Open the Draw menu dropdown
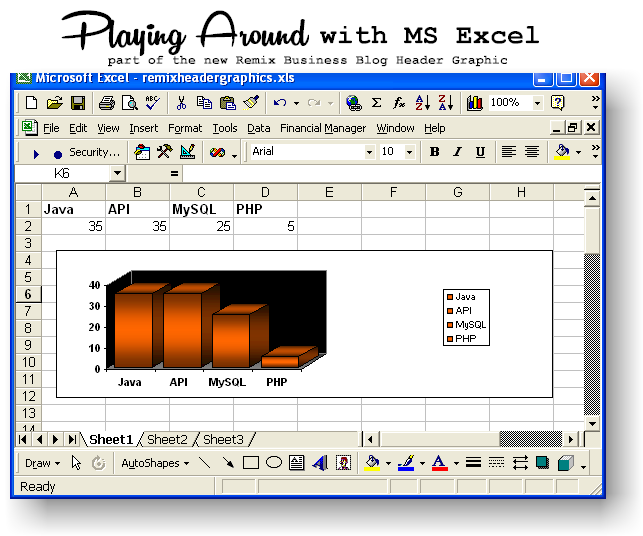The image size is (643, 536). pyautogui.click(x=42, y=463)
